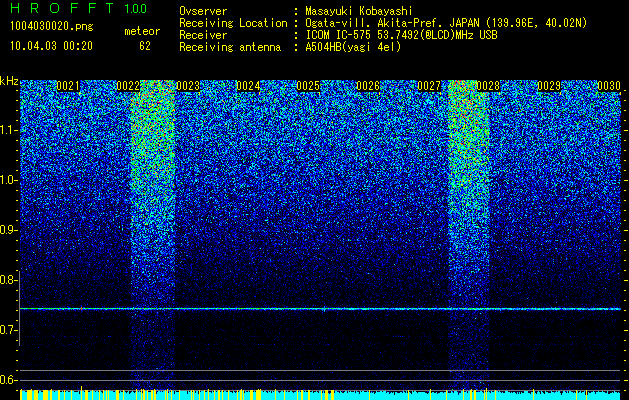Click the cyan signal level bar at bottom
Viewport: 629px width, 400px height.
tap(320, 394)
